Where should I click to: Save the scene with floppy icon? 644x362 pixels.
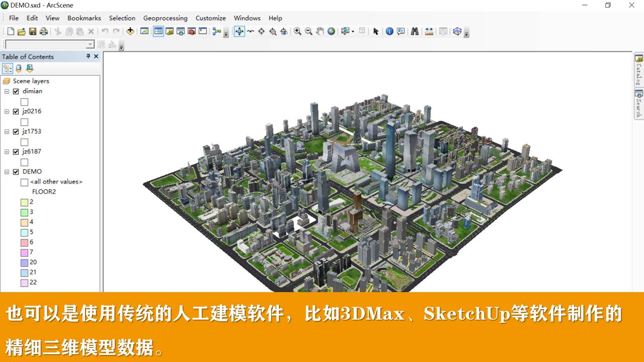32,31
